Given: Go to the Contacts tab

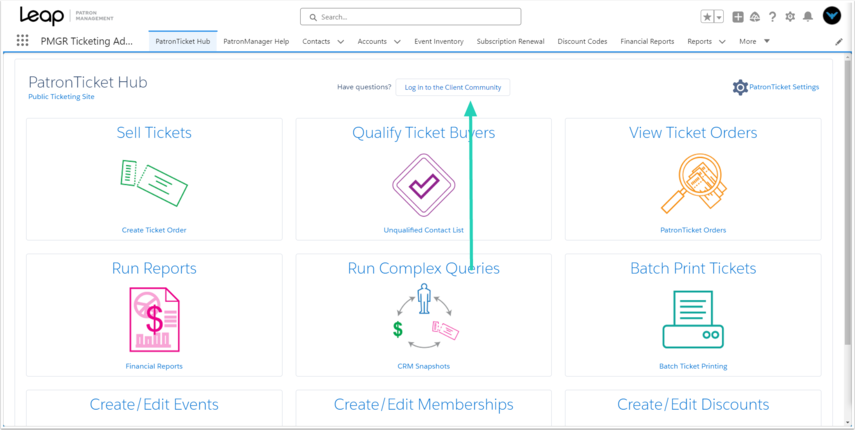Looking at the screenshot, I should coord(316,41).
